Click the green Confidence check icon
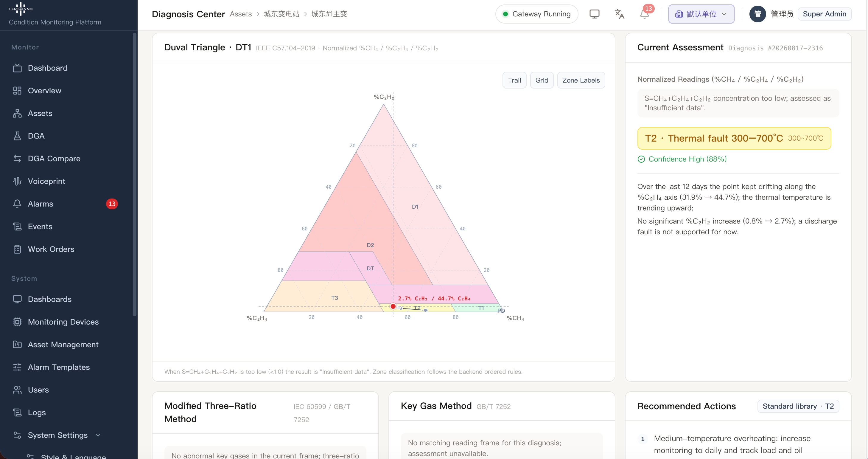The image size is (868, 459). [641, 159]
